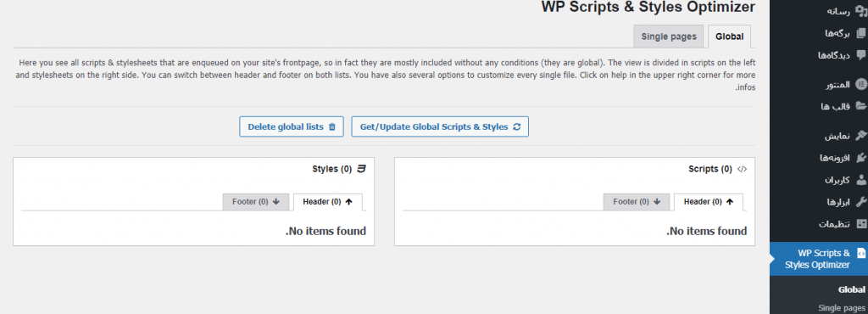Click the Templates folder icon in sidebar
The height and width of the screenshot is (314, 868).
(x=861, y=106)
